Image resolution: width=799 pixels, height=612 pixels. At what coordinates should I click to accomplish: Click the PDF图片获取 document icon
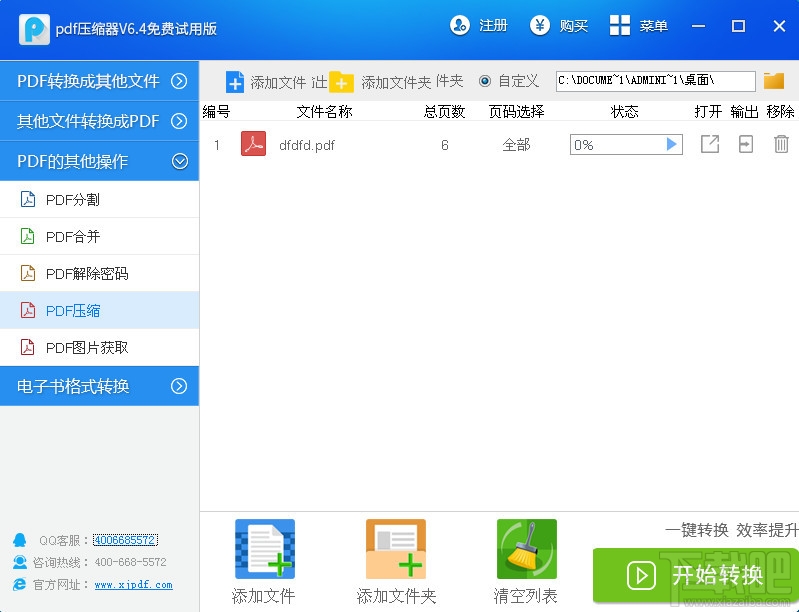pos(28,348)
